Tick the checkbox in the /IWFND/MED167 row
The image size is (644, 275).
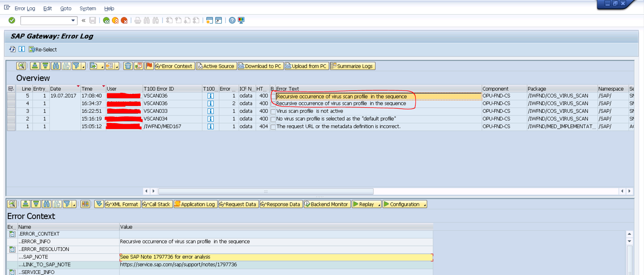[x=273, y=127]
